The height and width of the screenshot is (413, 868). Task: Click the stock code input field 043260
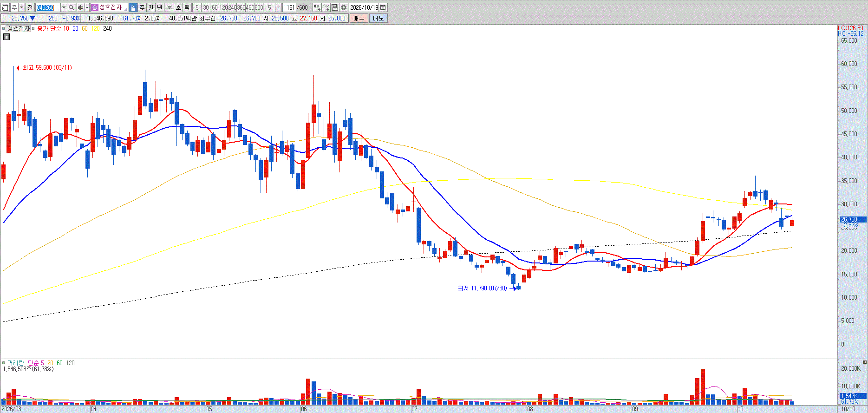coord(48,7)
